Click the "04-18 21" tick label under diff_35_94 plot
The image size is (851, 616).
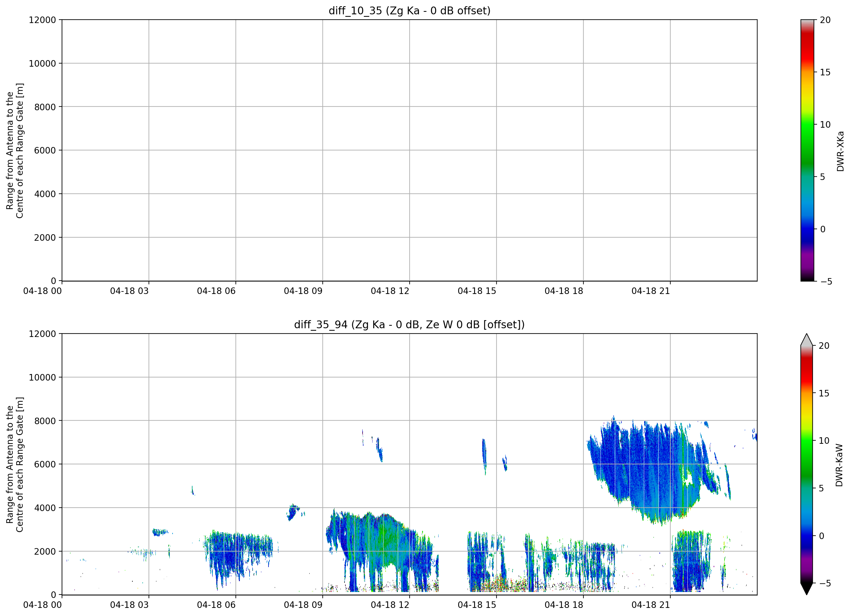coord(651,605)
